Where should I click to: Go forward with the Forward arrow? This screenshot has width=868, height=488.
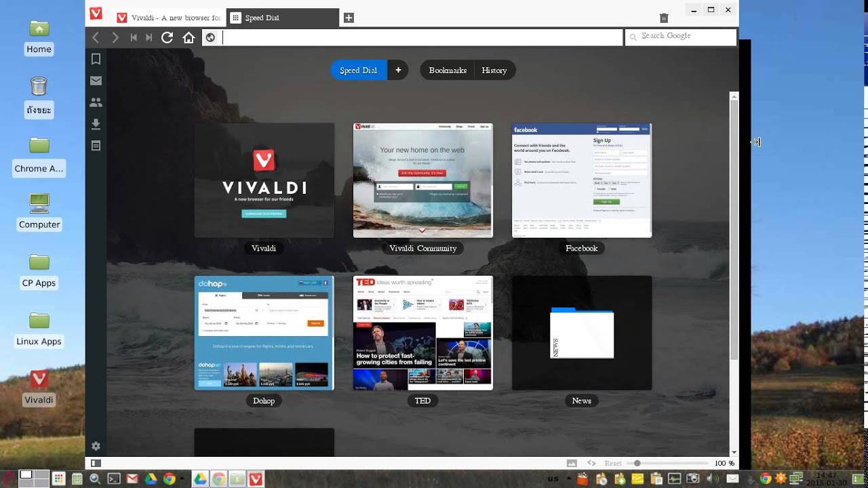coord(115,38)
